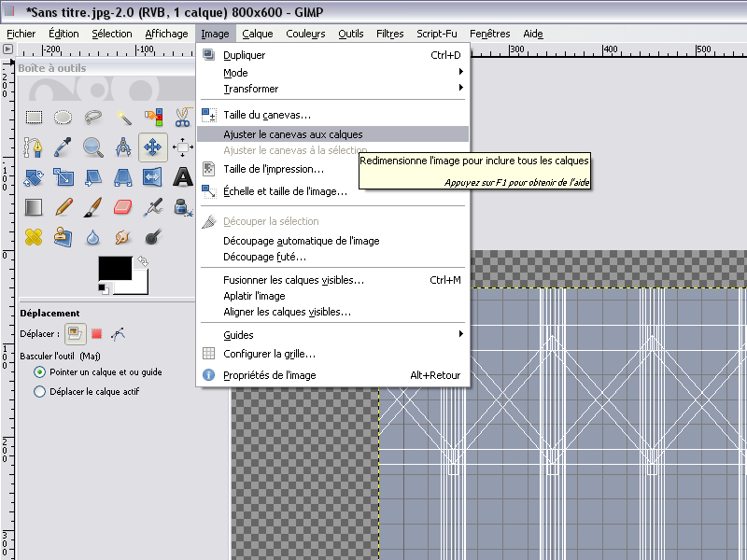
Task: Select the Ellipse Select tool
Action: tap(63, 118)
